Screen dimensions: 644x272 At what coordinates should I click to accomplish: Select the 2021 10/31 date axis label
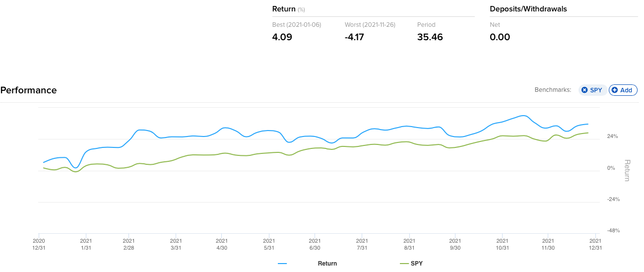tap(503, 244)
